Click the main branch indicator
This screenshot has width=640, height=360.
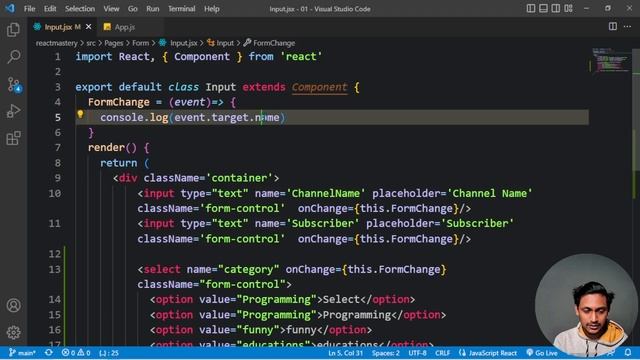pos(22,353)
